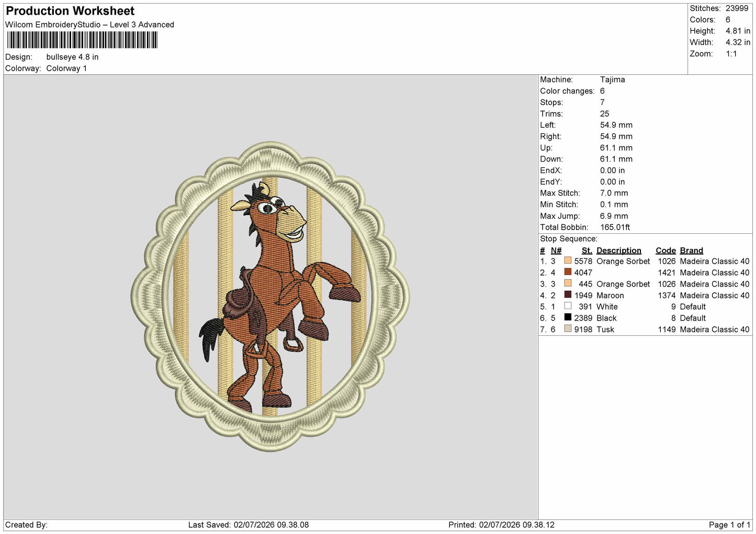Image resolution: width=756 pixels, height=534 pixels.
Task: Click code 1374 in the Maroon row
Action: (x=667, y=296)
